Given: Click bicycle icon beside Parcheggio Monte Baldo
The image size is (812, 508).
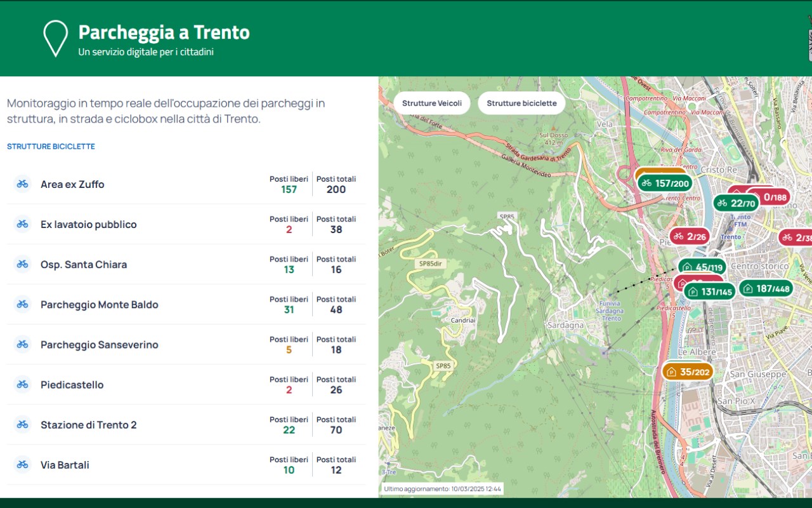Looking at the screenshot, I should pos(23,304).
